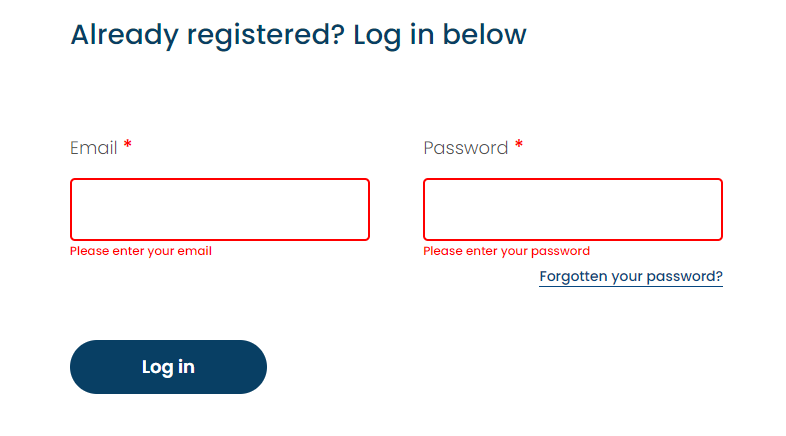
Task: Submit the form with the dark blue Log in button
Action: (x=168, y=367)
